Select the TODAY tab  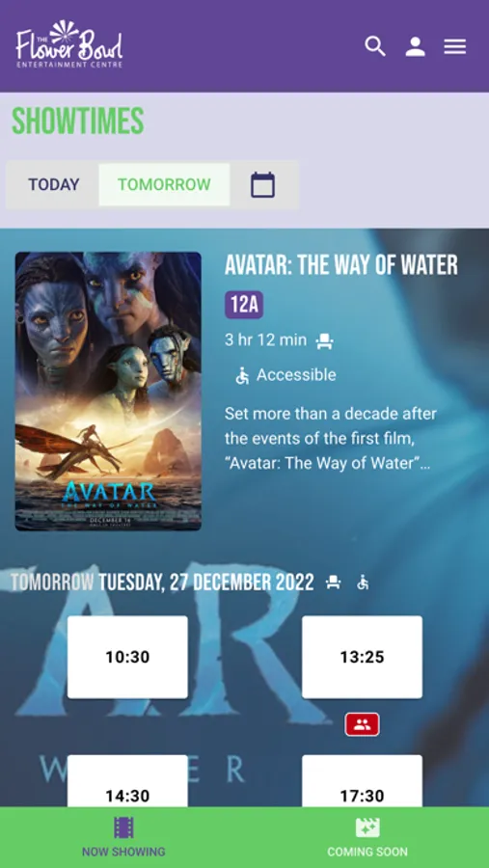54,184
